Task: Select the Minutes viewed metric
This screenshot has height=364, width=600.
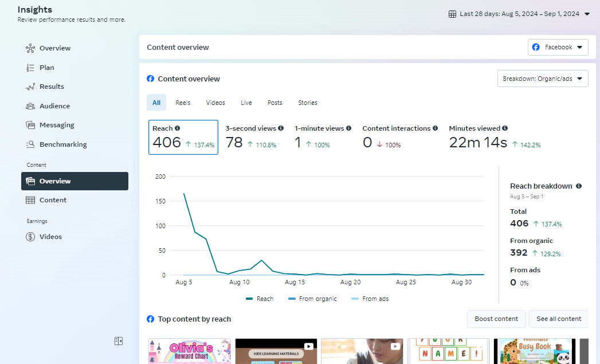Action: [495, 138]
